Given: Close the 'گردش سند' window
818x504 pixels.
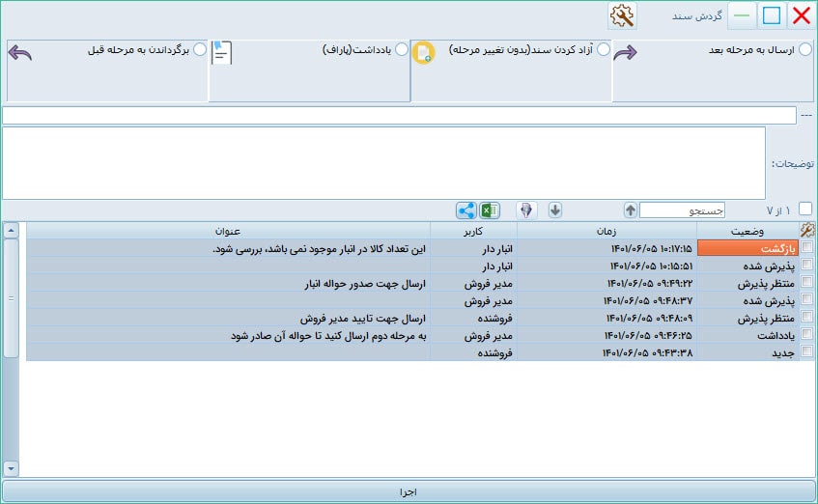Looking at the screenshot, I should tap(802, 15).
